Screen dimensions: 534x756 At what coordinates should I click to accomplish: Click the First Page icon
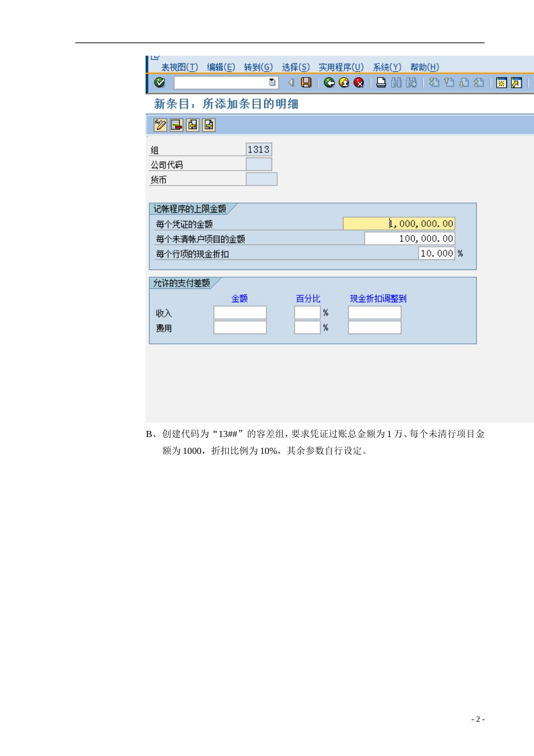[434, 83]
